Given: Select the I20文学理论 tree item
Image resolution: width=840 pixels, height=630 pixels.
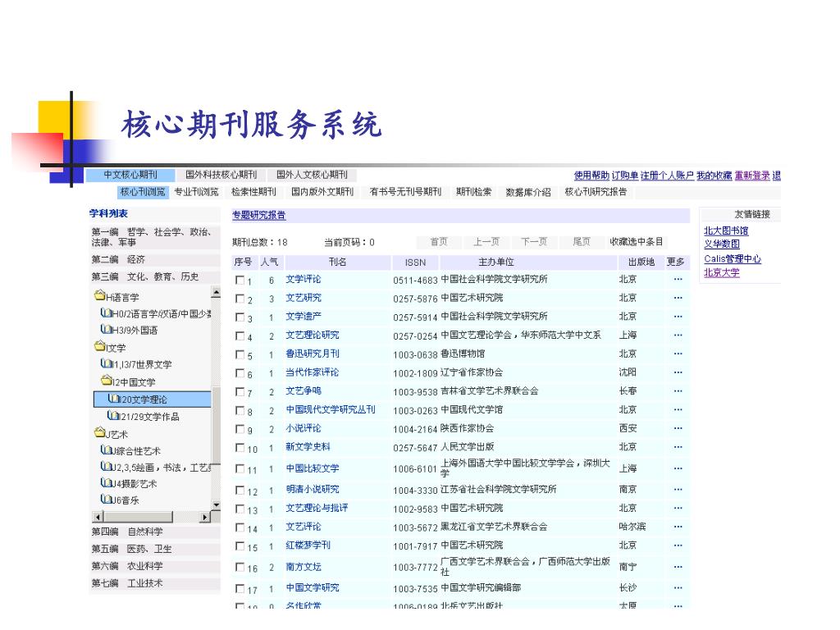Looking at the screenshot, I should click(x=153, y=399).
